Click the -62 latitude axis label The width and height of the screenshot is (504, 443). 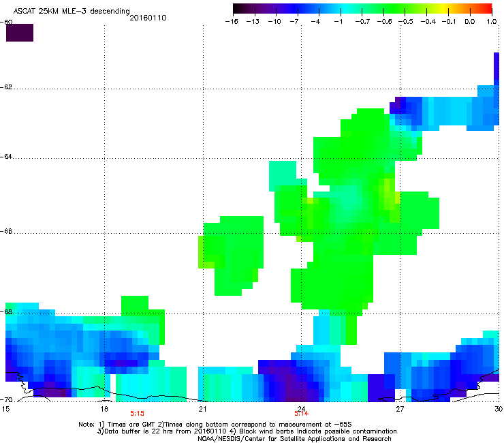pos(6,87)
